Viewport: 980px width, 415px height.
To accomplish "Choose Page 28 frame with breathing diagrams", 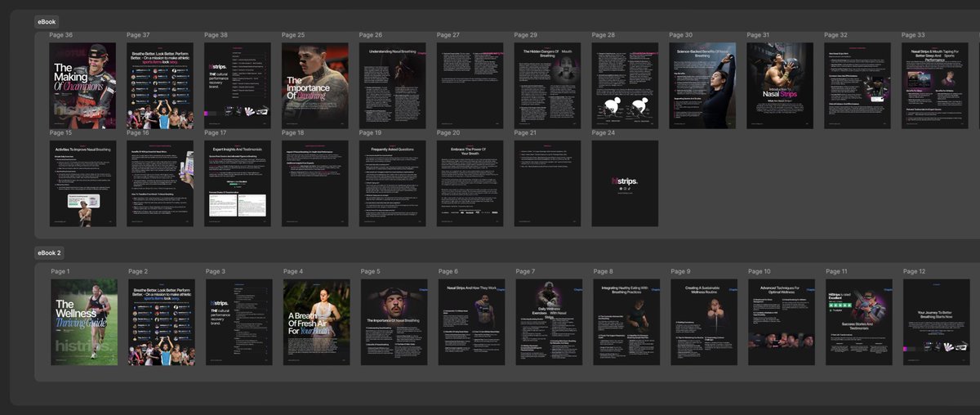I will point(626,85).
